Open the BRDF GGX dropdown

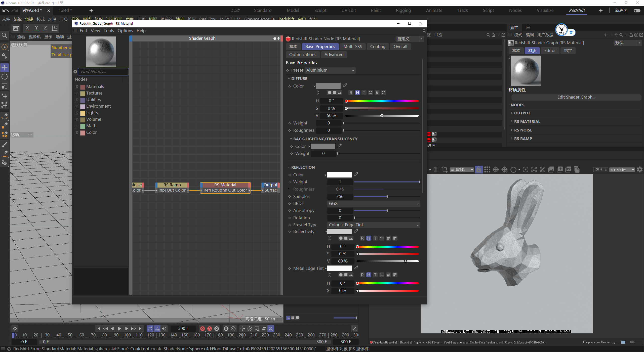click(374, 204)
